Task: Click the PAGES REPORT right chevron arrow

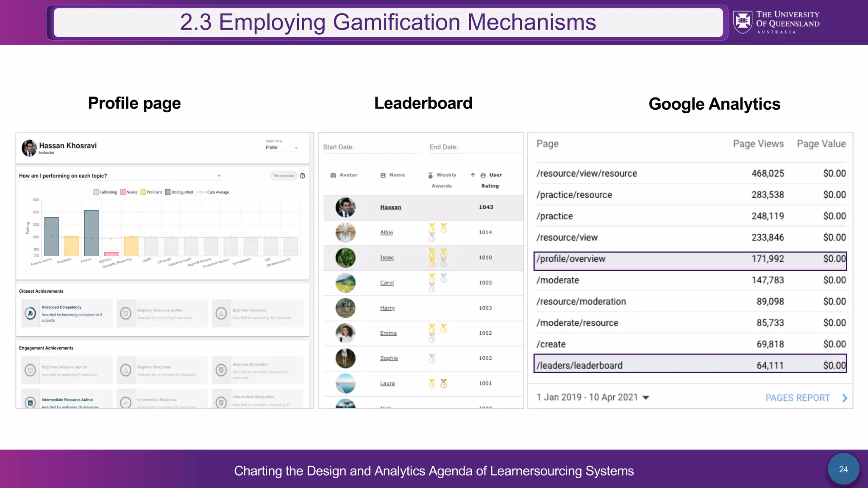Action: tap(845, 398)
